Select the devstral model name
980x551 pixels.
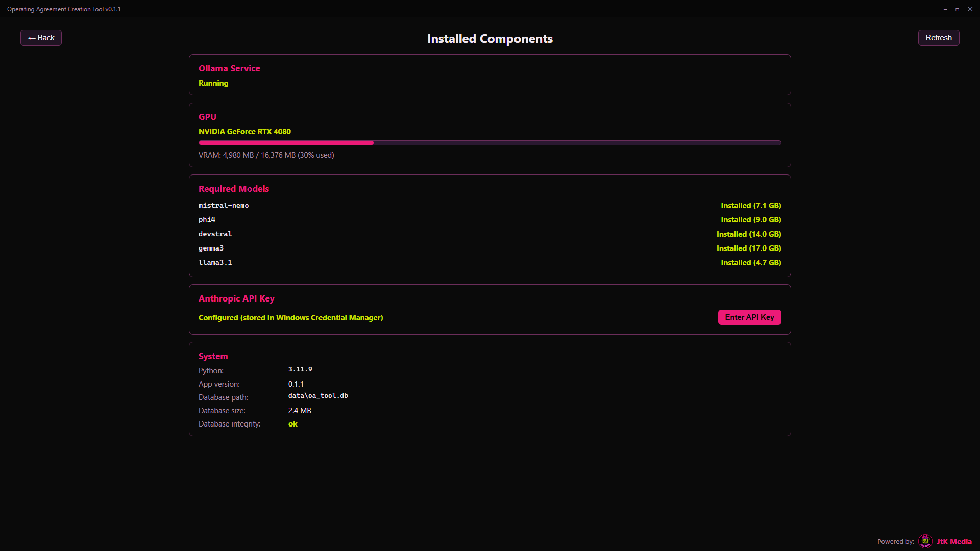coord(215,234)
